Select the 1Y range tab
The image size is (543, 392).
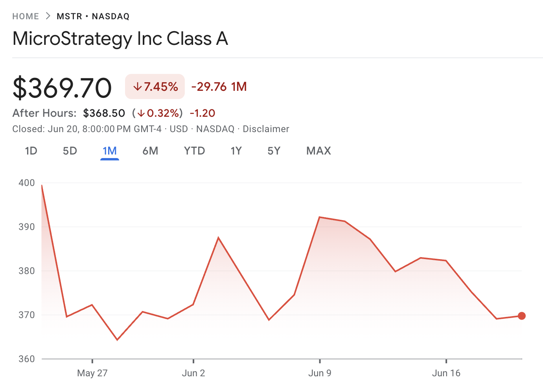coord(236,151)
